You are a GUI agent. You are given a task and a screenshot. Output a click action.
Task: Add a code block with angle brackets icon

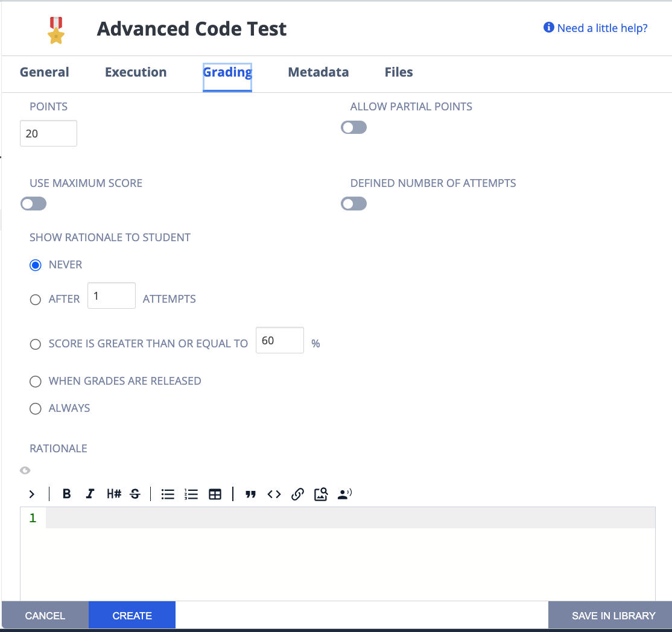click(274, 495)
